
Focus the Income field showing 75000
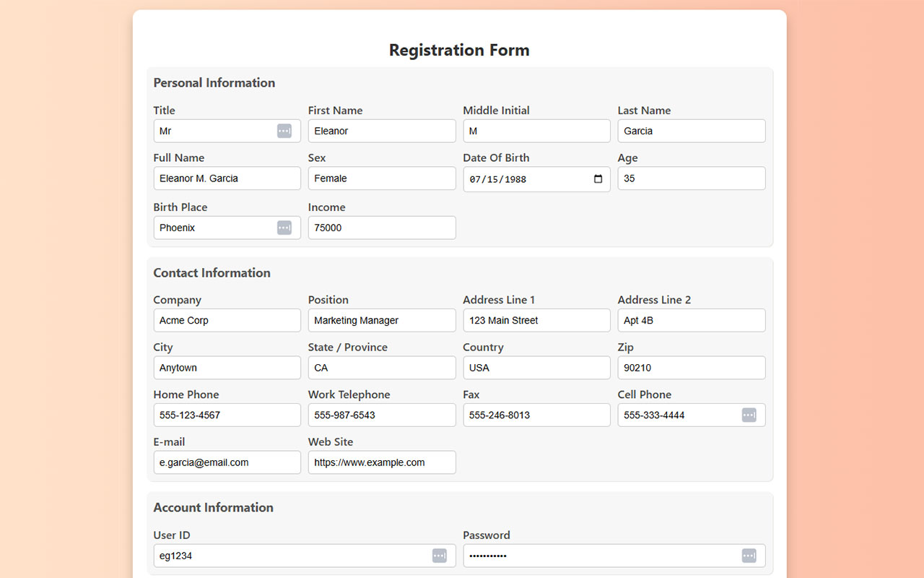coord(381,228)
